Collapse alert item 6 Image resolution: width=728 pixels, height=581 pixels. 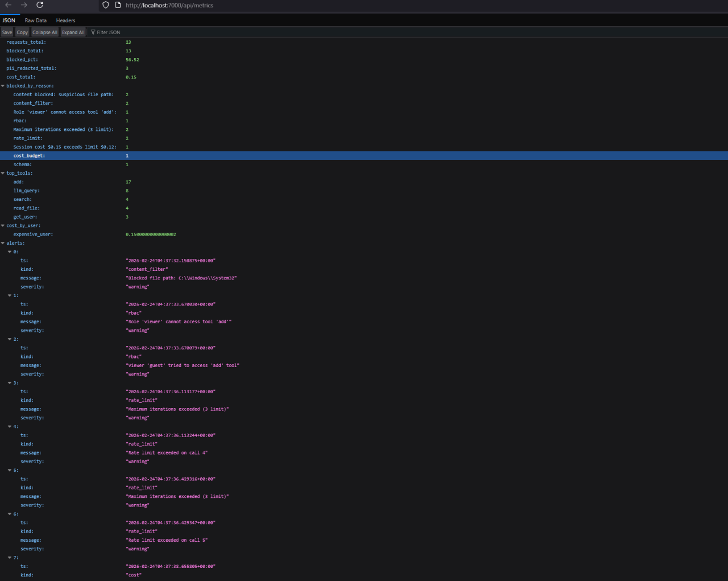point(10,514)
